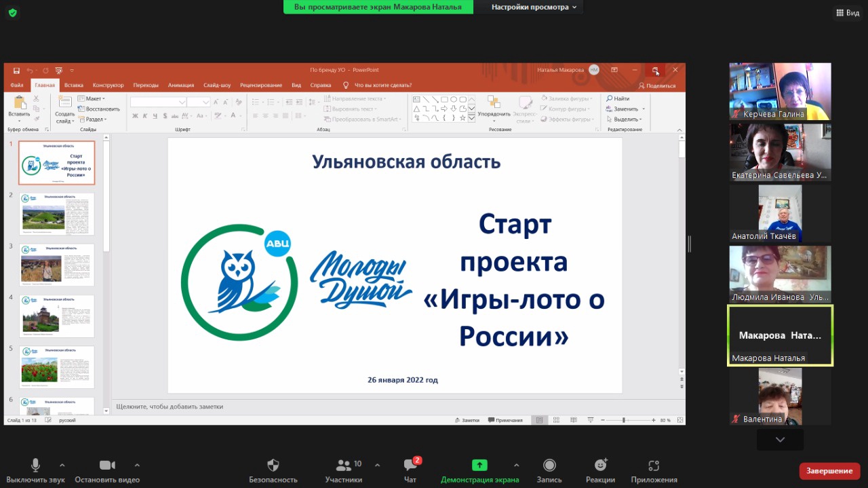Screen dimensions: 868x488
Task: Expand the Настройки просмотра dropdown
Action: pyautogui.click(x=534, y=7)
